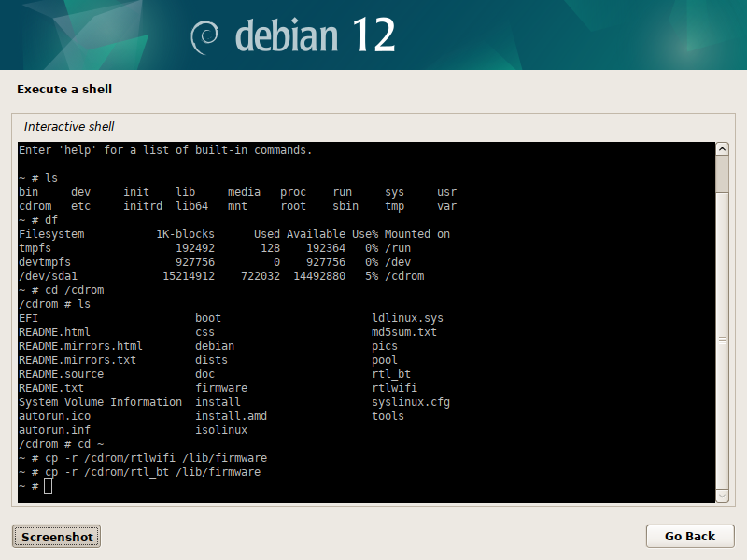Click the Debian swirl logo
747x560 pixels.
(x=204, y=37)
